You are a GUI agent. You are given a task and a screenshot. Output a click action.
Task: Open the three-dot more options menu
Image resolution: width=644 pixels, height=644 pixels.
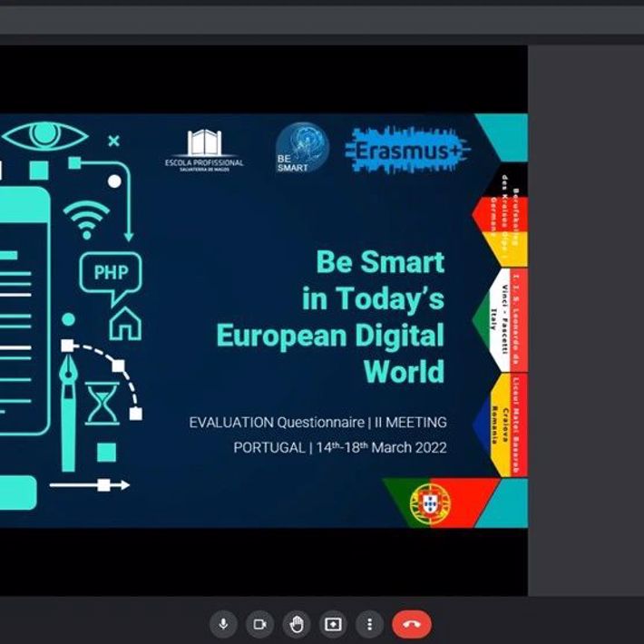click(369, 624)
